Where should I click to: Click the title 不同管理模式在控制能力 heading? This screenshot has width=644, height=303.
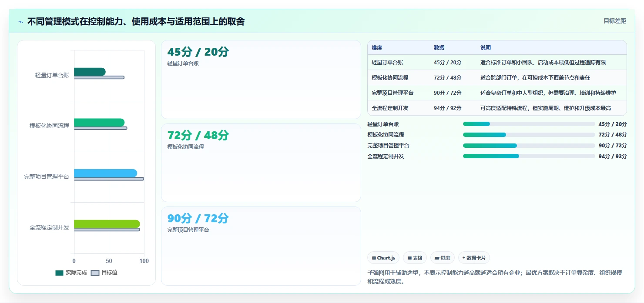click(x=136, y=22)
